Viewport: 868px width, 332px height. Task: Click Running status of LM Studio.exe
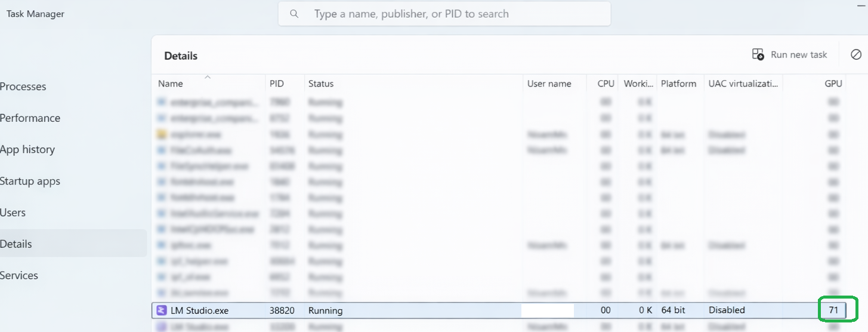point(325,311)
